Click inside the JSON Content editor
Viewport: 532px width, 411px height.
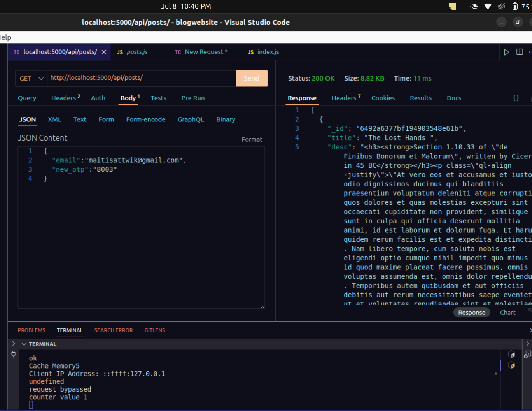pos(142,228)
